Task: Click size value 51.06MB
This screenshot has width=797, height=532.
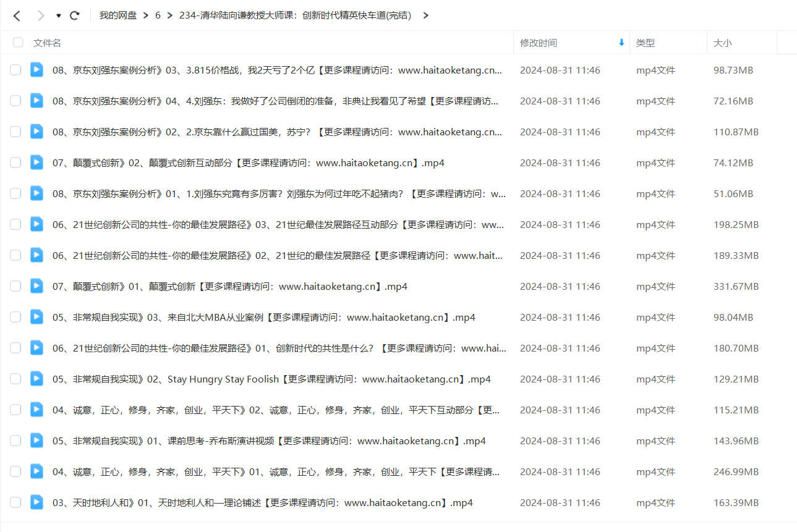Action: (733, 194)
